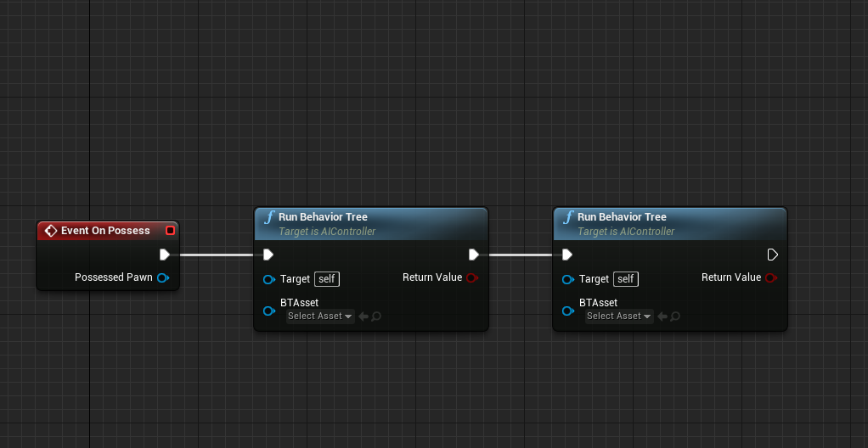This screenshot has height=448, width=868.
Task: Click the first Run Behavior Tree exec output pin
Action: click(474, 255)
